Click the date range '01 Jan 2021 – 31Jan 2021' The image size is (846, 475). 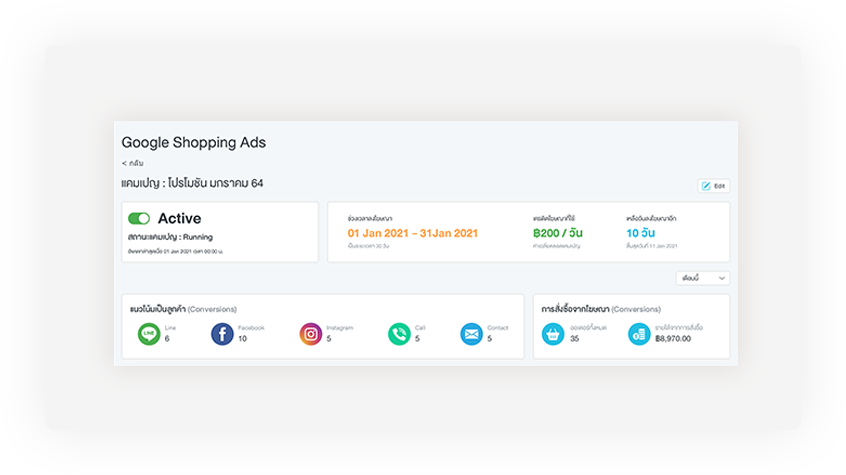(x=413, y=233)
